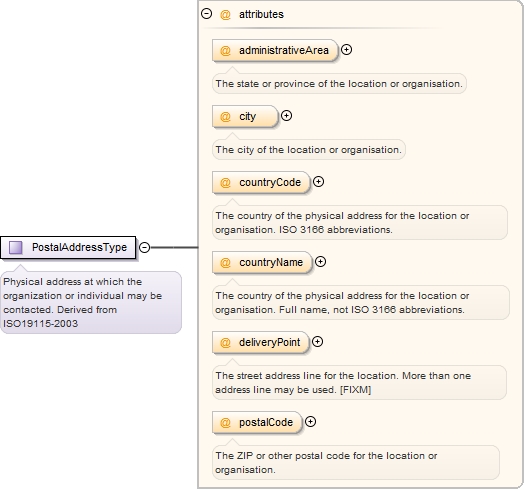Click the @ icon on deliveryPoint attribute
The height and width of the screenshot is (490, 525).
225,343
